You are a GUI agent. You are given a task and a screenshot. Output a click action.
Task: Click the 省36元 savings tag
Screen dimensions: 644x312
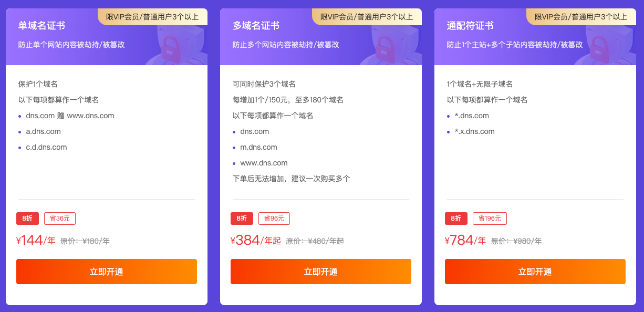pyautogui.click(x=60, y=219)
